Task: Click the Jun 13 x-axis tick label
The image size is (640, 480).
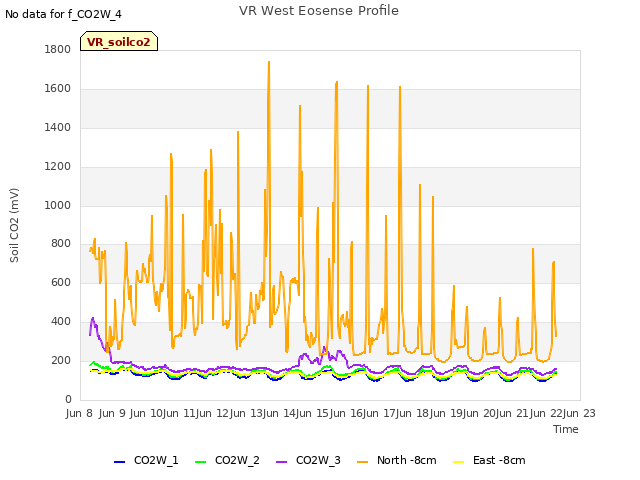Action: [x=247, y=413]
